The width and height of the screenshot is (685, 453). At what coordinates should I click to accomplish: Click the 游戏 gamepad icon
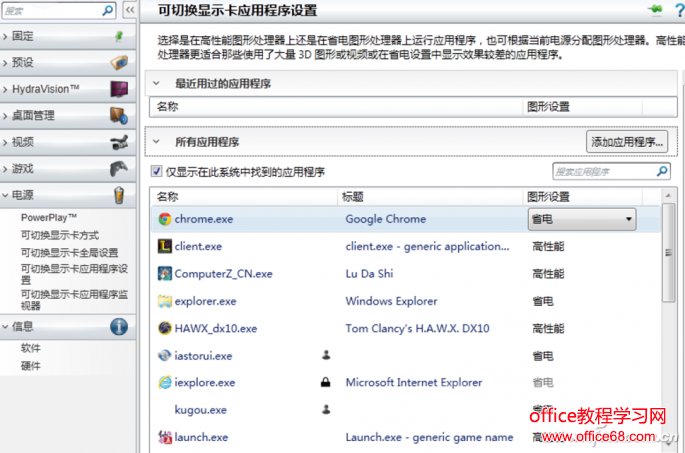(x=119, y=169)
